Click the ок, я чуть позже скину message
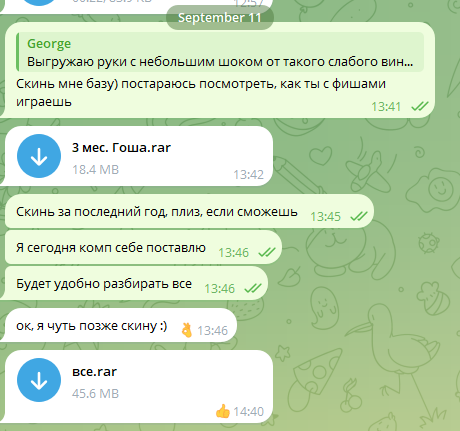Viewport: 460px width, 431px height. point(92,326)
